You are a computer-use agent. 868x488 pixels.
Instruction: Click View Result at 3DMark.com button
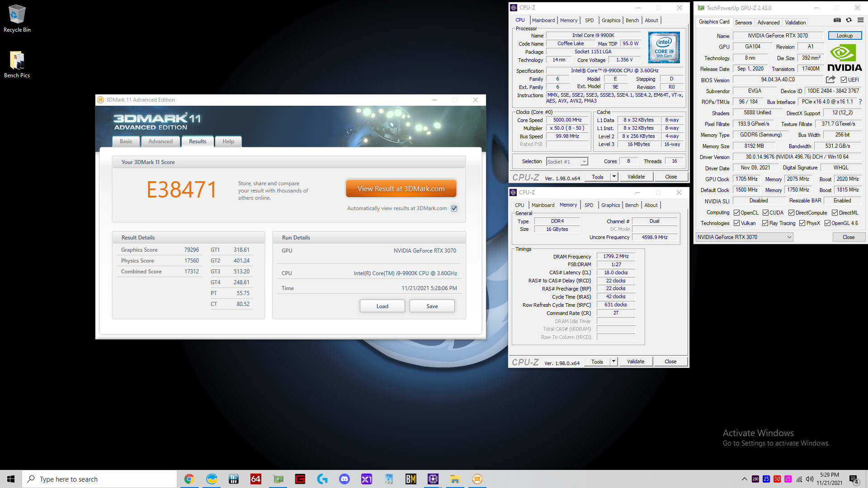[401, 189]
